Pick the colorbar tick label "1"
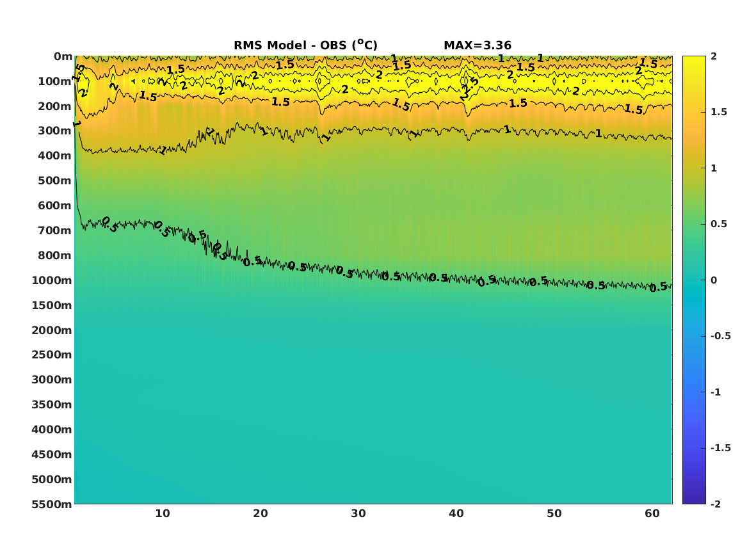 [x=714, y=168]
